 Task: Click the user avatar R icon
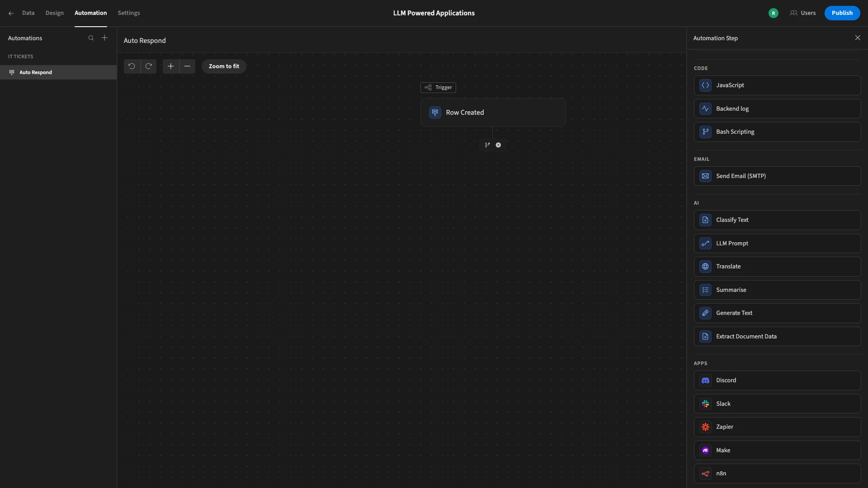click(x=774, y=13)
